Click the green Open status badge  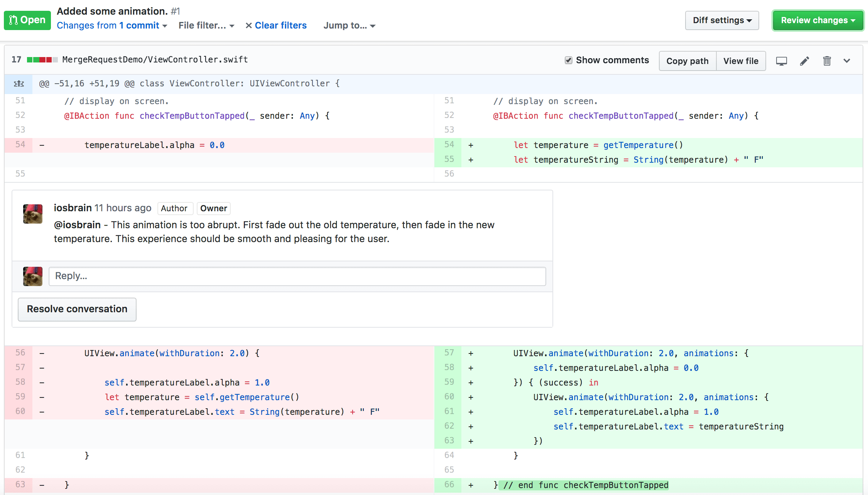click(x=27, y=20)
